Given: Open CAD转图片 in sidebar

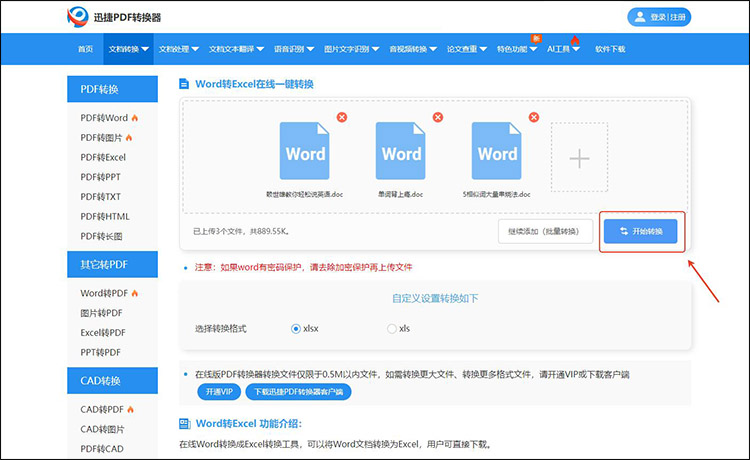Looking at the screenshot, I should pos(102,429).
